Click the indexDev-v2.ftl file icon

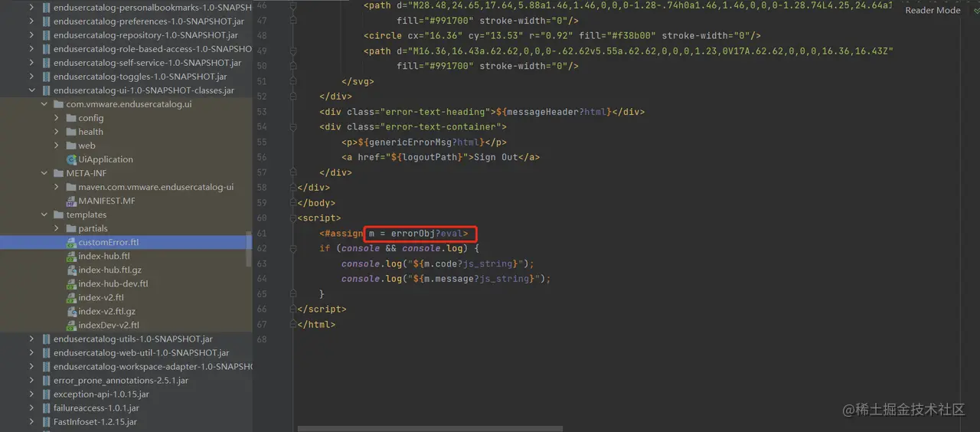tap(72, 325)
